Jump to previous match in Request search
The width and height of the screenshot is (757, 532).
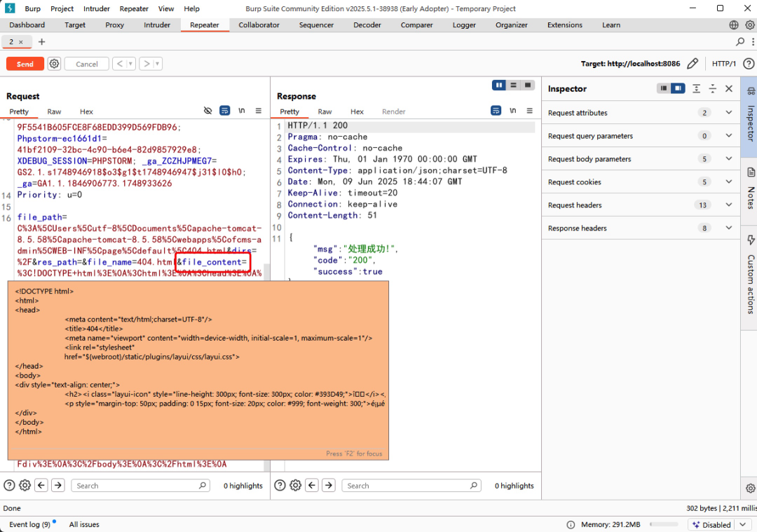click(41, 485)
